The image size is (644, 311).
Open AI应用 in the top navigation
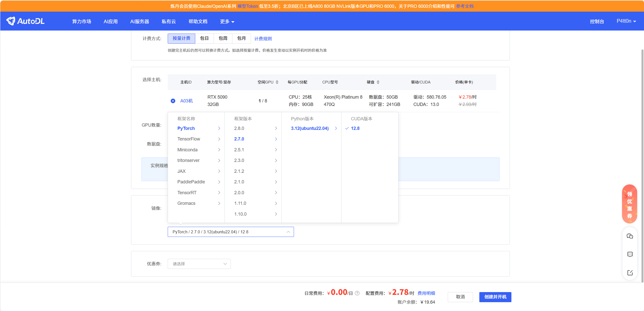(111, 21)
